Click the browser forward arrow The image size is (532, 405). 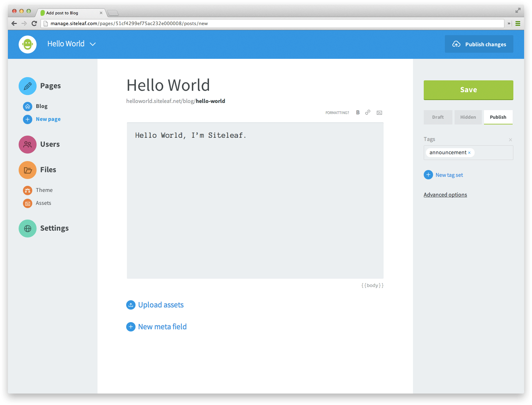[x=24, y=24]
